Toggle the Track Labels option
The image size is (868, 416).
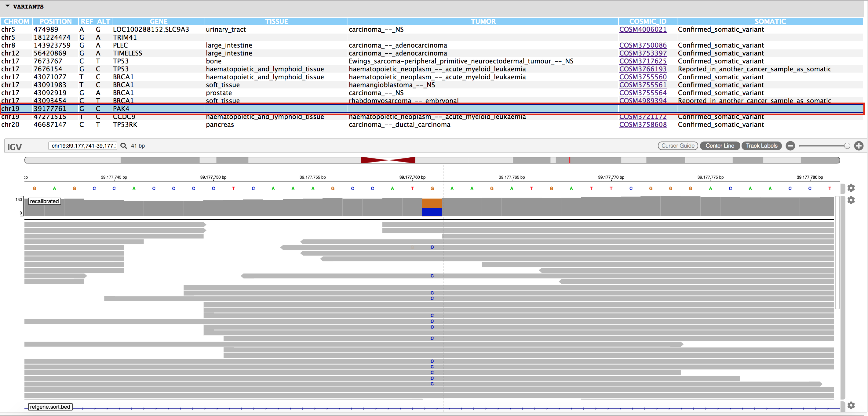click(x=761, y=146)
